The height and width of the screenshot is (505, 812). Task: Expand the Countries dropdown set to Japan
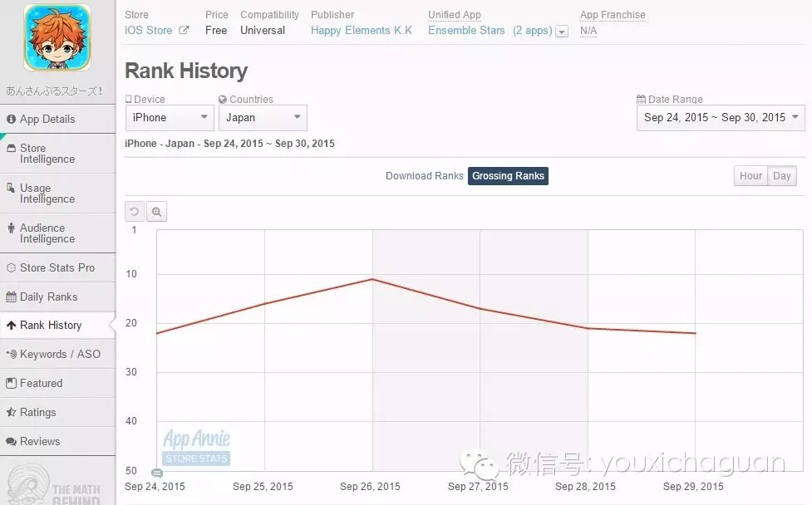[x=263, y=117]
